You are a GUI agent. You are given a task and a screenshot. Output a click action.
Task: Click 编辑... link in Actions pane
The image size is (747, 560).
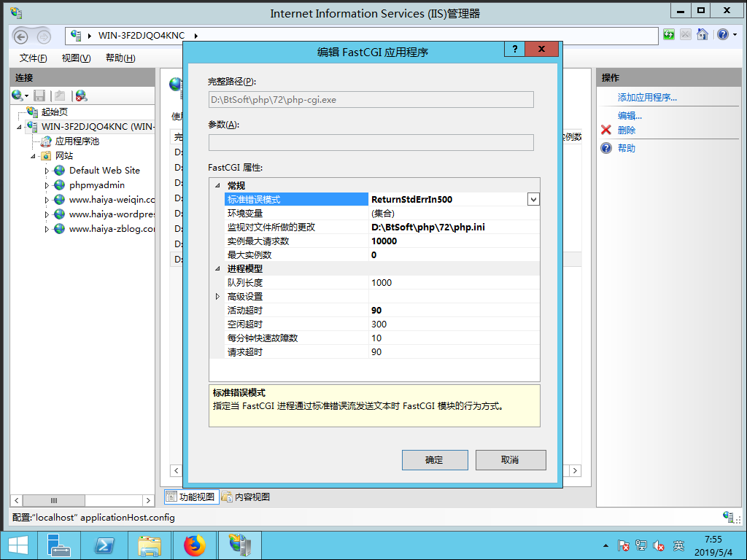(630, 115)
